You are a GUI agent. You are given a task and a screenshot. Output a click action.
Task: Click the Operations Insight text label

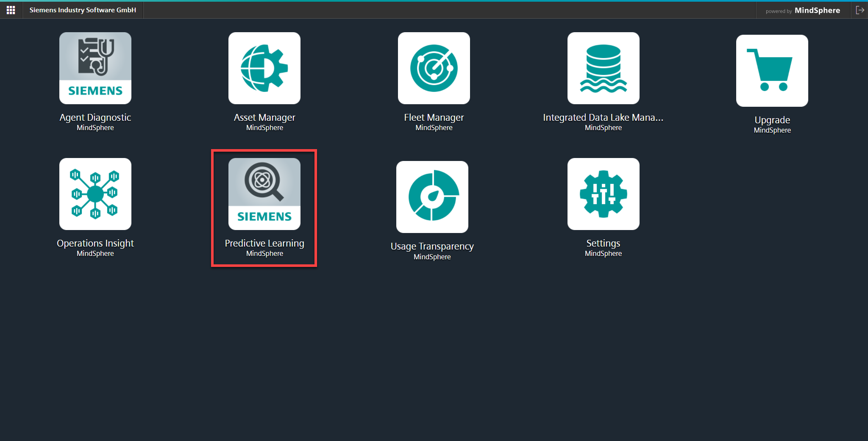(x=95, y=243)
